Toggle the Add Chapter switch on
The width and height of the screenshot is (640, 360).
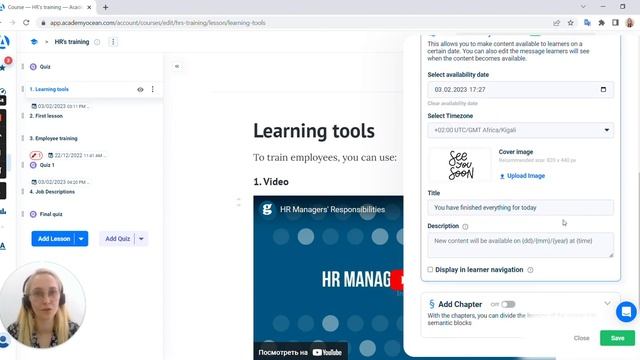point(508,304)
